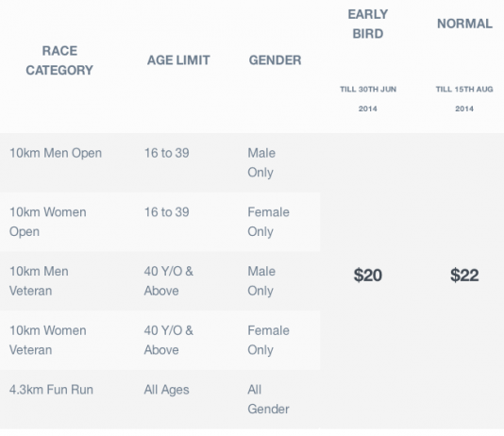Select the 10km Men Veteran category

[39, 281]
